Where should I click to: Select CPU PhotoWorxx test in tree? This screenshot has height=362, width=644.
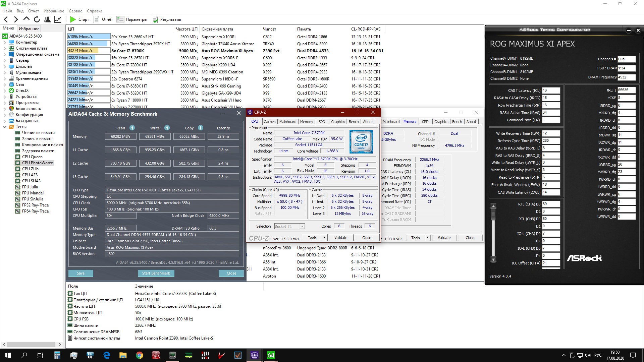[37, 163]
